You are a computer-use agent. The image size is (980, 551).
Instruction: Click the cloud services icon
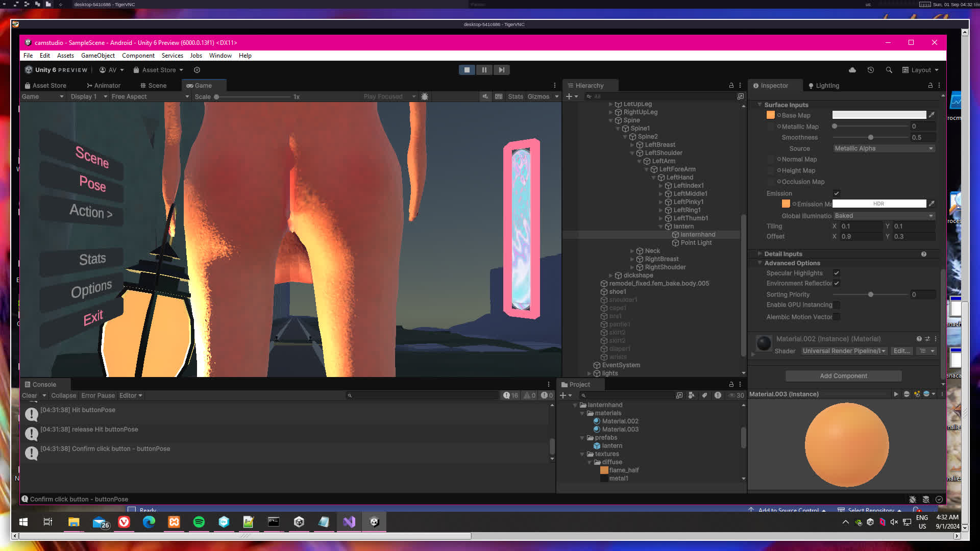pos(852,70)
